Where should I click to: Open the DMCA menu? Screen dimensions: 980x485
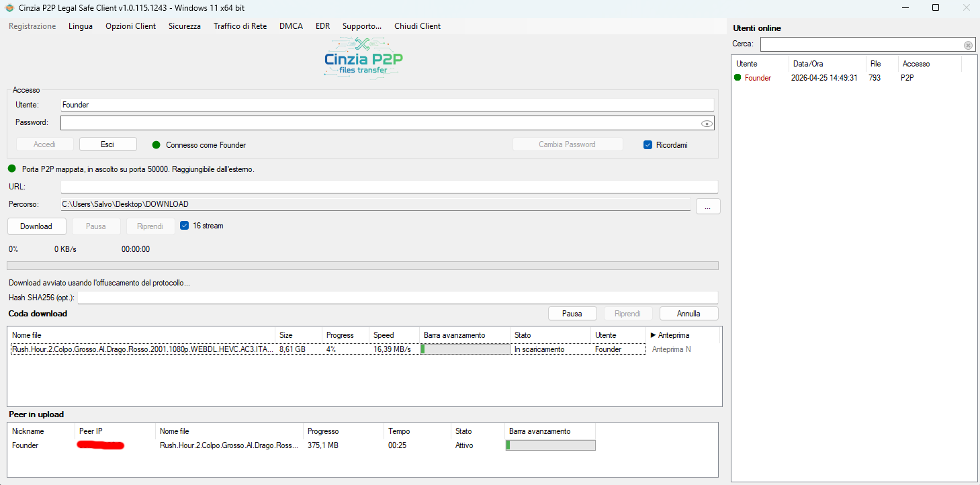click(291, 26)
